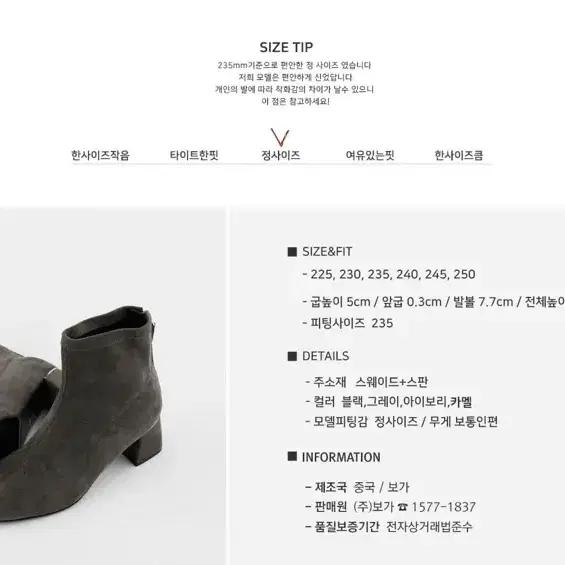The height and width of the screenshot is (565, 565).
Task: Select the 타이트한핏 fit label
Action: coord(194,155)
